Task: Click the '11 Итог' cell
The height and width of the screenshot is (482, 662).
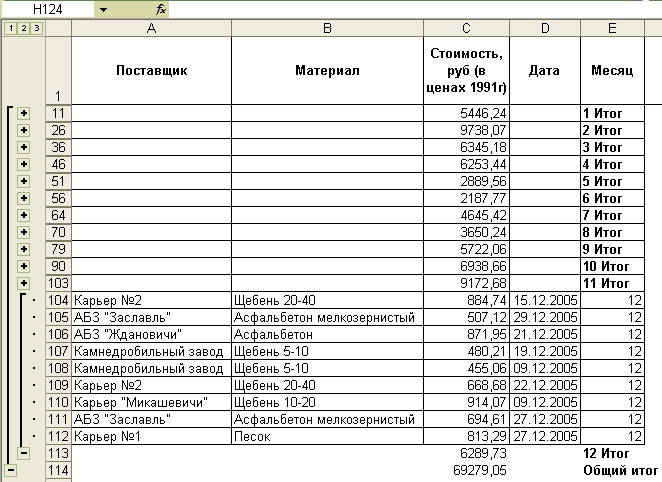Action: tap(612, 283)
